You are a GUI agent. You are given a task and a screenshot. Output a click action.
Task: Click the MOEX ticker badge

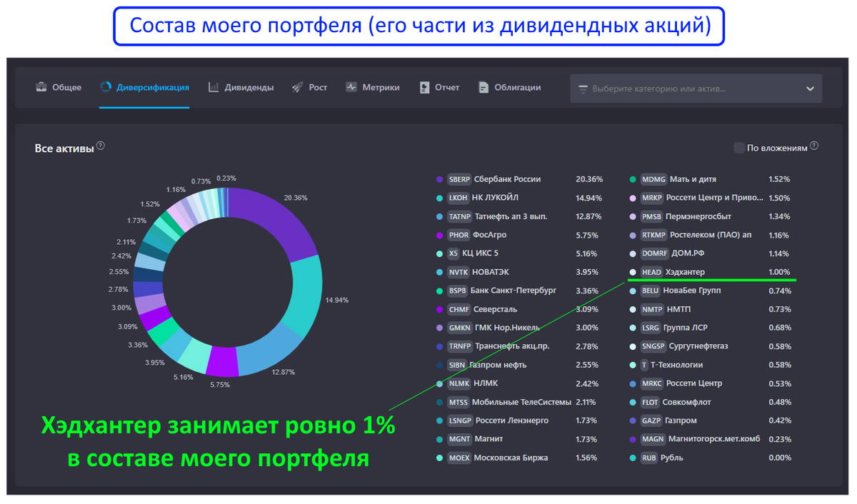(x=459, y=458)
